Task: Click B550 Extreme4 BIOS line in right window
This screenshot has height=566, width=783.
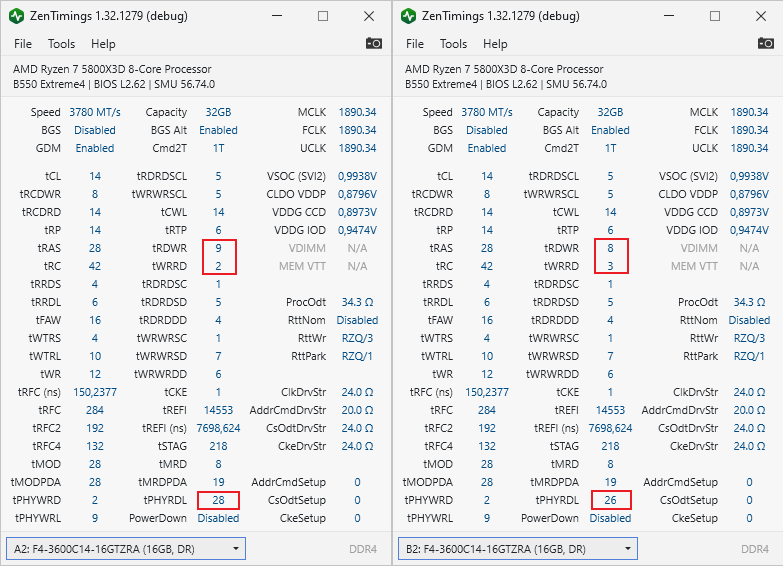Action: (506, 84)
